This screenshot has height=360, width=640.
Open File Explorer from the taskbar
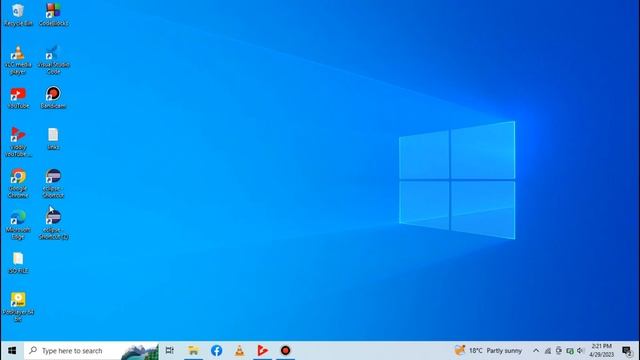tap(193, 351)
